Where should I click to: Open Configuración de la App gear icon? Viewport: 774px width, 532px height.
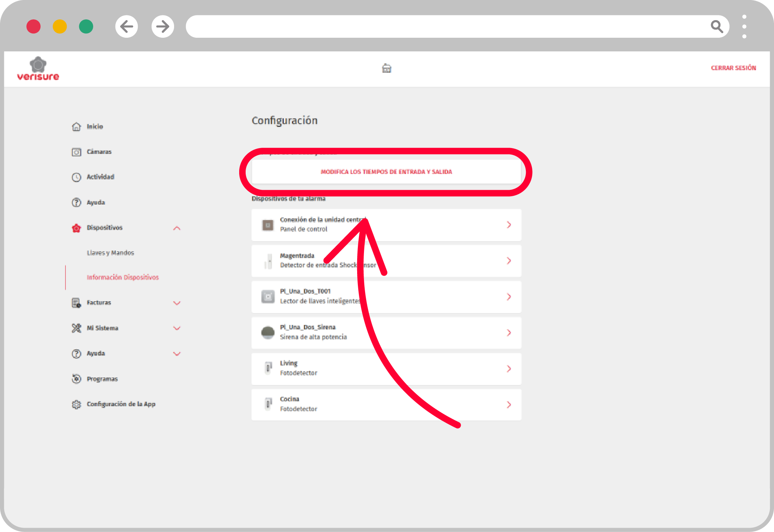click(x=76, y=404)
